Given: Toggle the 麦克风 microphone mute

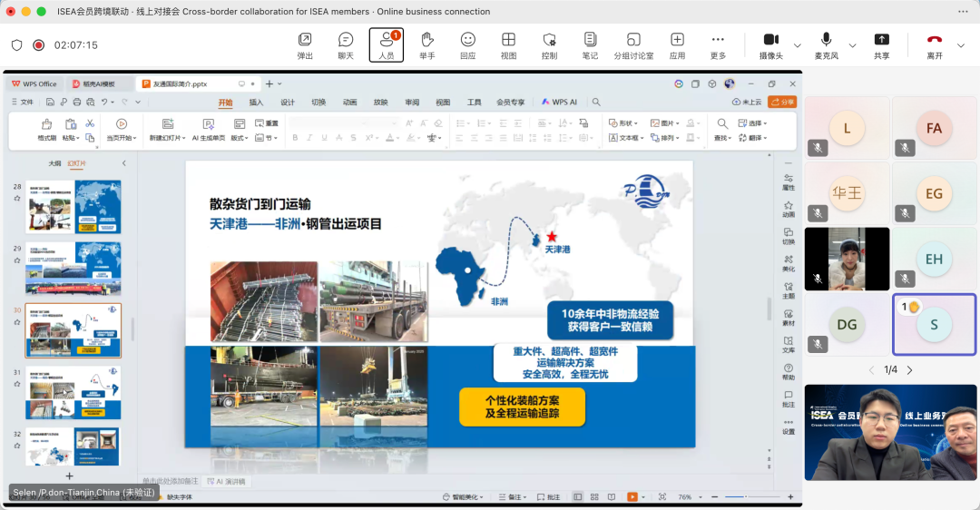Looking at the screenshot, I should pyautogui.click(x=827, y=45).
